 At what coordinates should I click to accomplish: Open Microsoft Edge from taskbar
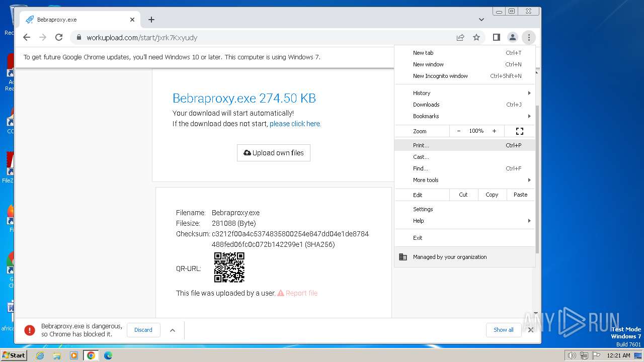tap(108, 355)
